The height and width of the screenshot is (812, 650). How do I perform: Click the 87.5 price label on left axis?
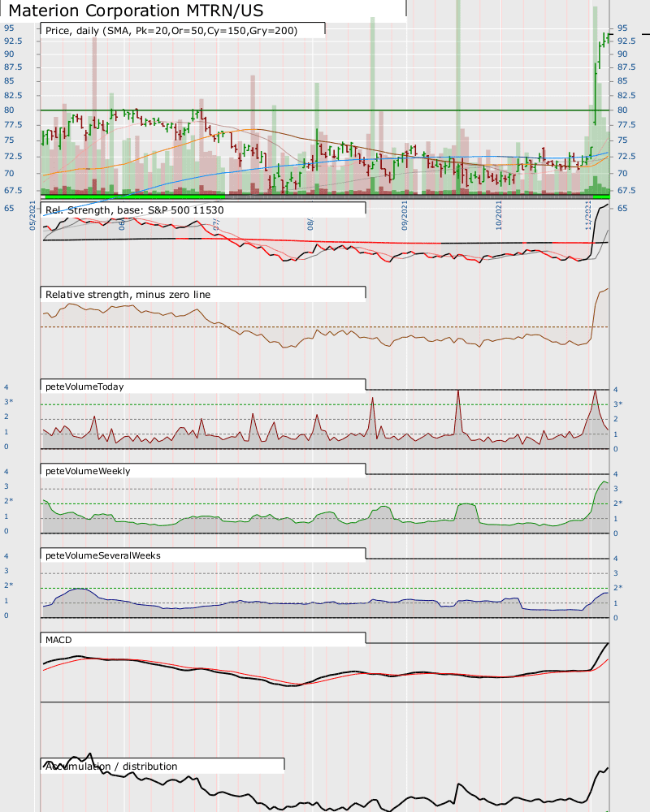tap(13, 67)
